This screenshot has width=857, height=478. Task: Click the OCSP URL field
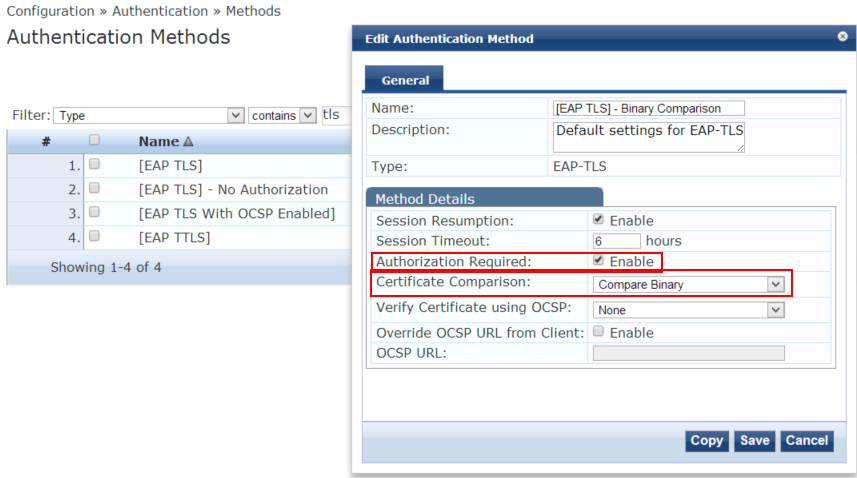pyautogui.click(x=689, y=353)
